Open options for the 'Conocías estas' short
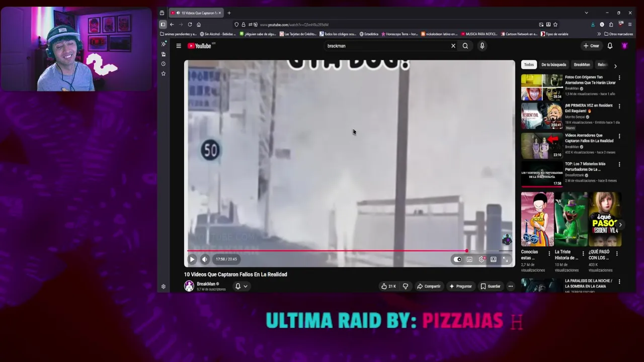Viewport: 644px width, 362px height. (550, 253)
